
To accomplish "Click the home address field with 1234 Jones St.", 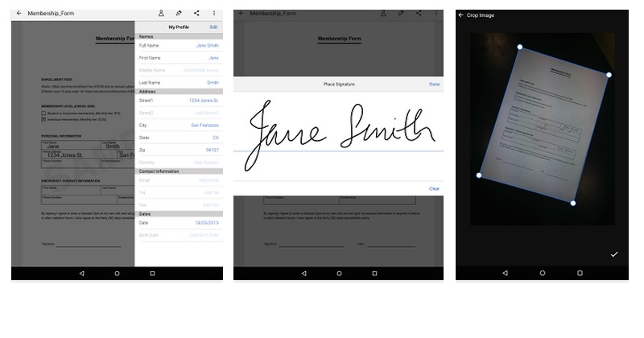I will point(79,154).
